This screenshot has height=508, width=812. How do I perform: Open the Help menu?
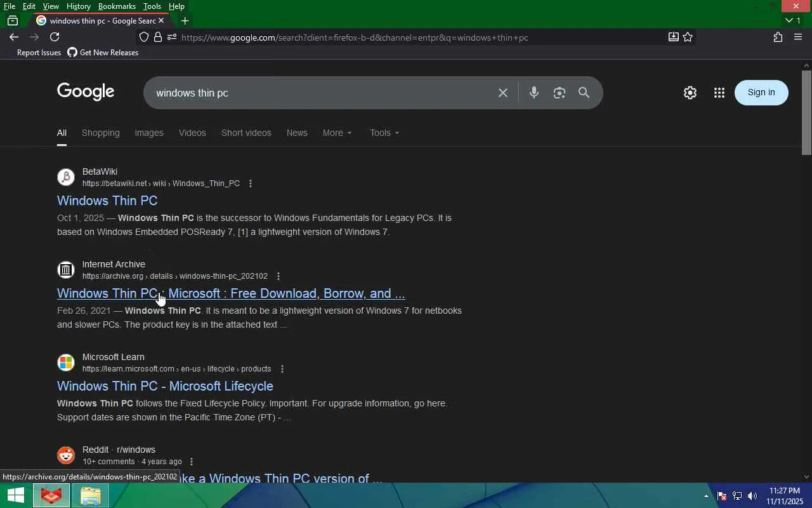tap(176, 6)
